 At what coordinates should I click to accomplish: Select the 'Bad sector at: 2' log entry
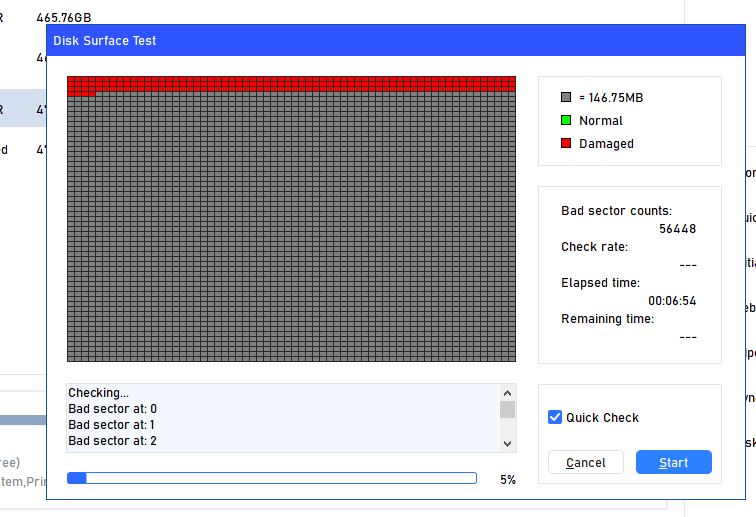point(112,441)
